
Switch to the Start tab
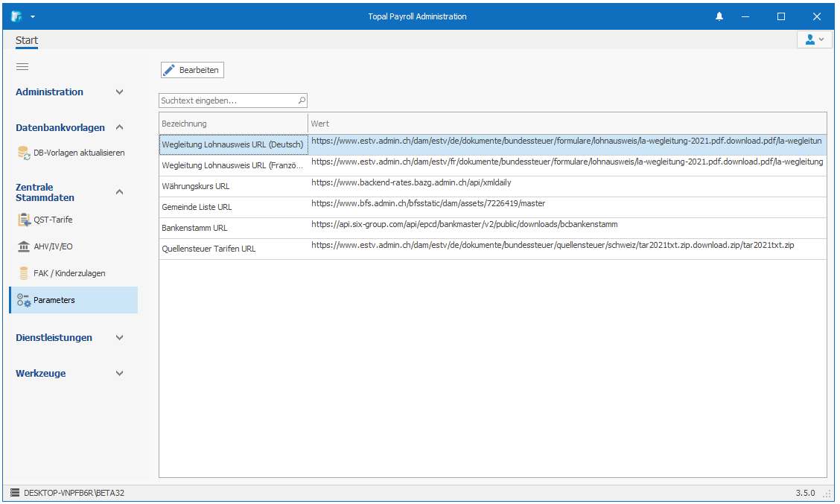(27, 41)
